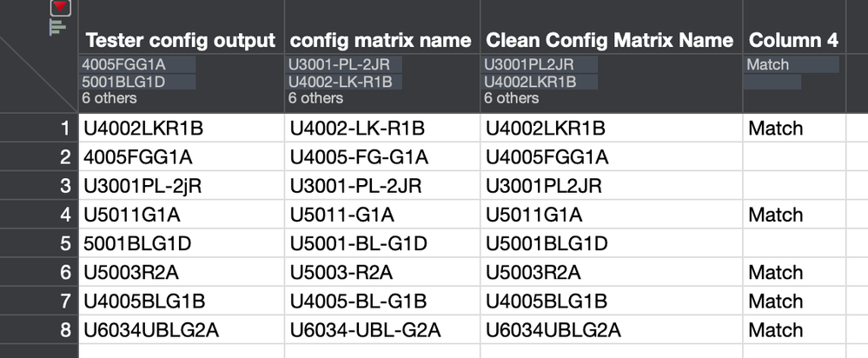Click the blank value bar under Match
Screen dimensions: 868x358
[773, 82]
